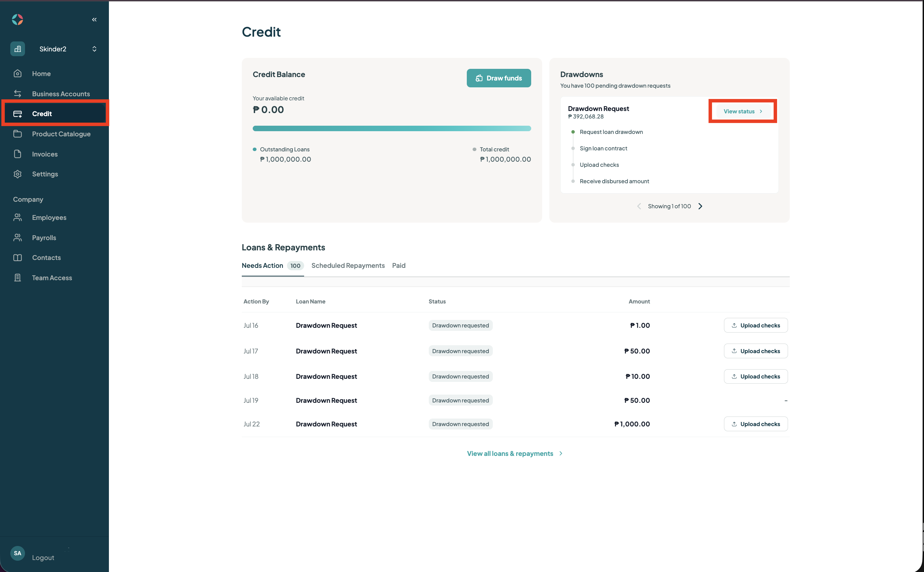
Task: Click the Drawdown requested status for Jul 17
Action: point(460,351)
